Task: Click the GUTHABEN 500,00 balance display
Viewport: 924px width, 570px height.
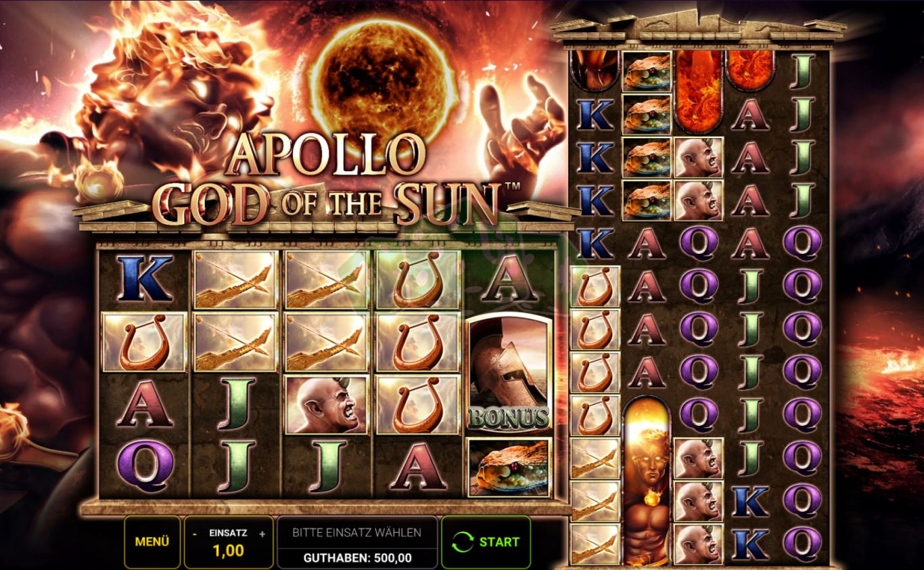Action: click(359, 558)
